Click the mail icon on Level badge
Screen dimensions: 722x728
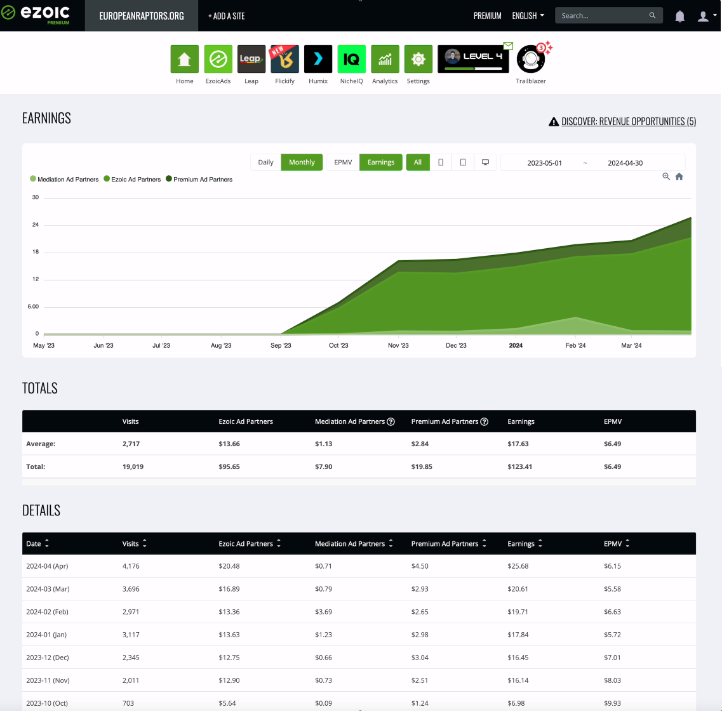pyautogui.click(x=508, y=46)
